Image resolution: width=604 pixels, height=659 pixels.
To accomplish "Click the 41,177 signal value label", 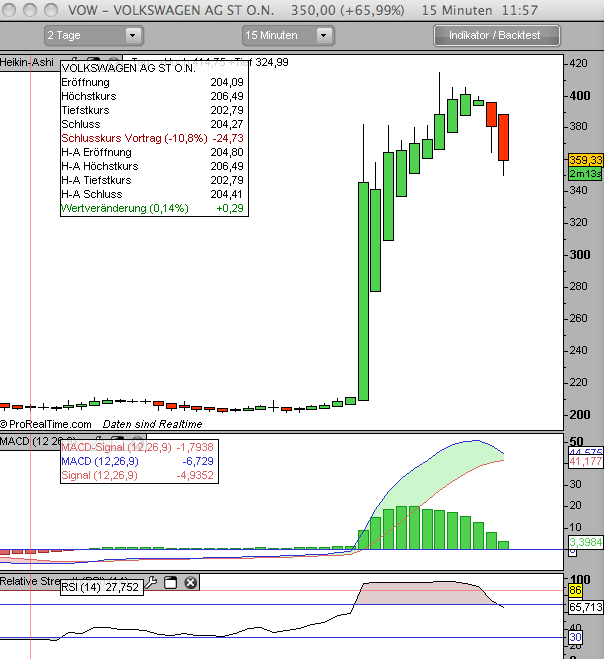I will 586,461.
